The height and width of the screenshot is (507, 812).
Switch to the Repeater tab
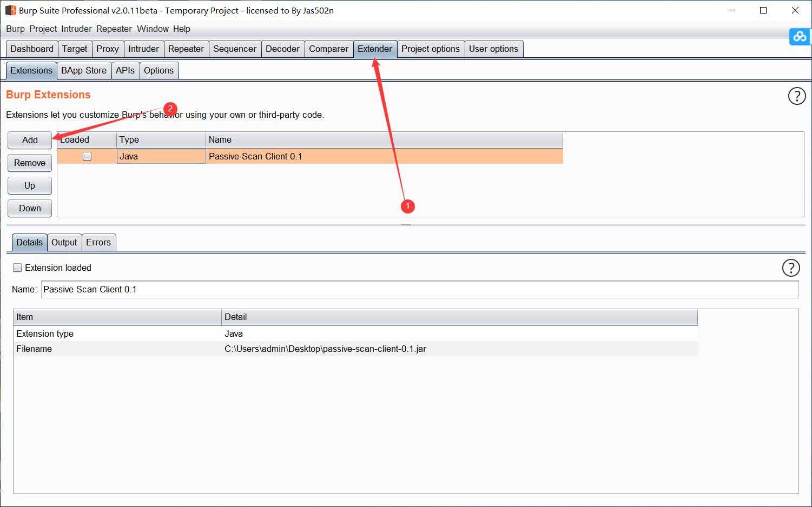point(186,49)
